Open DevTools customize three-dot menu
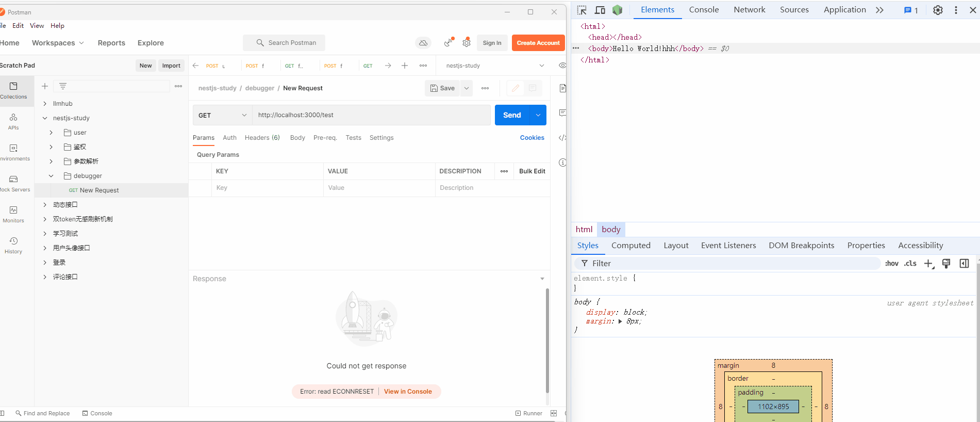The height and width of the screenshot is (422, 980). point(956,10)
